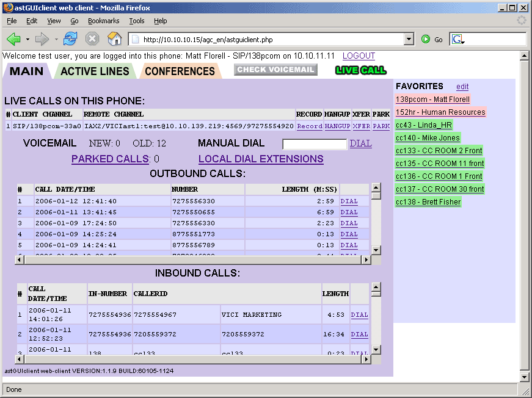Click Hangup for the live call

[337, 126]
